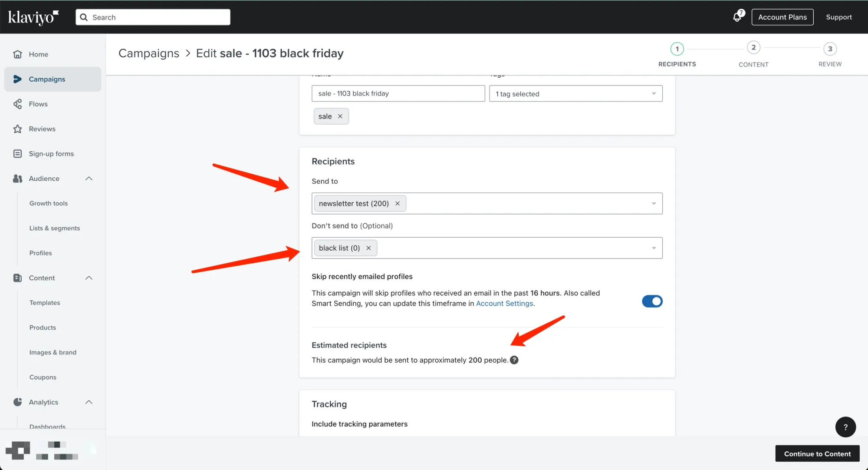Remove the sale tag
Image resolution: width=868 pixels, height=470 pixels.
[340, 116]
